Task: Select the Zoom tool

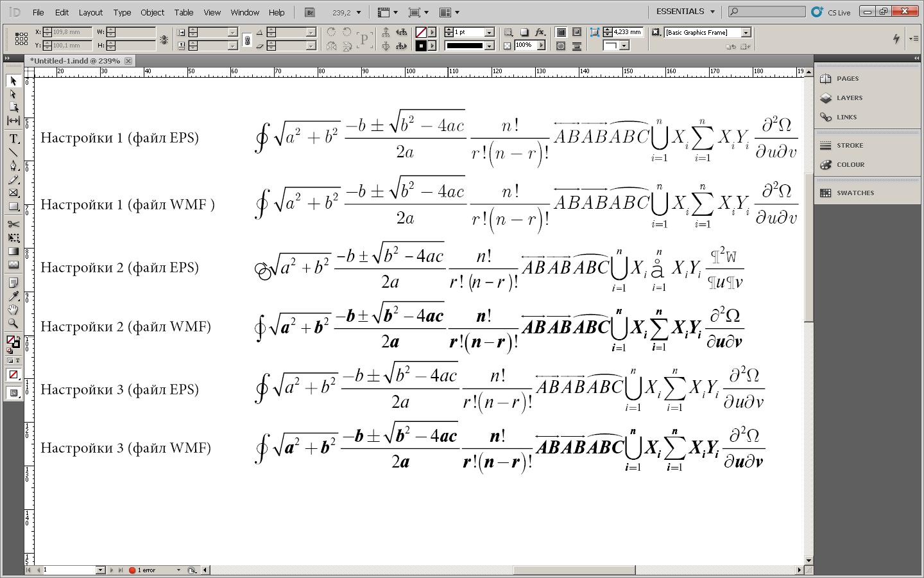Action: tap(13, 323)
